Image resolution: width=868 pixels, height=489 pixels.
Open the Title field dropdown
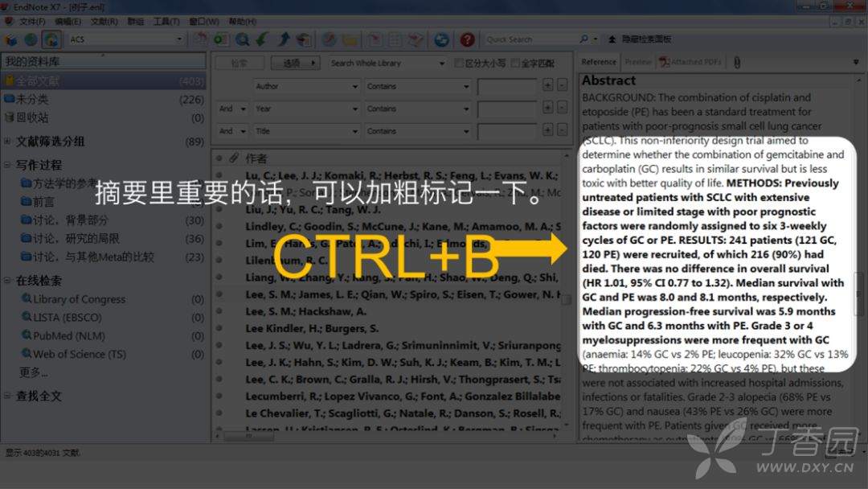pos(307,131)
